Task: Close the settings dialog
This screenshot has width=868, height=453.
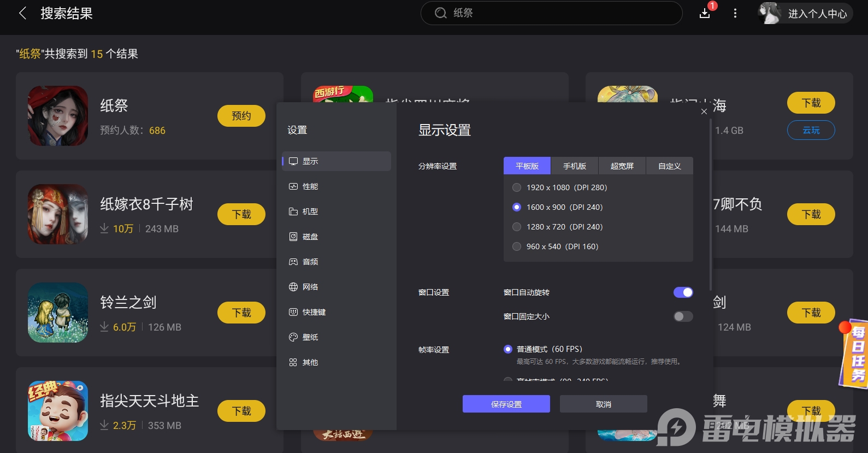Action: click(704, 111)
